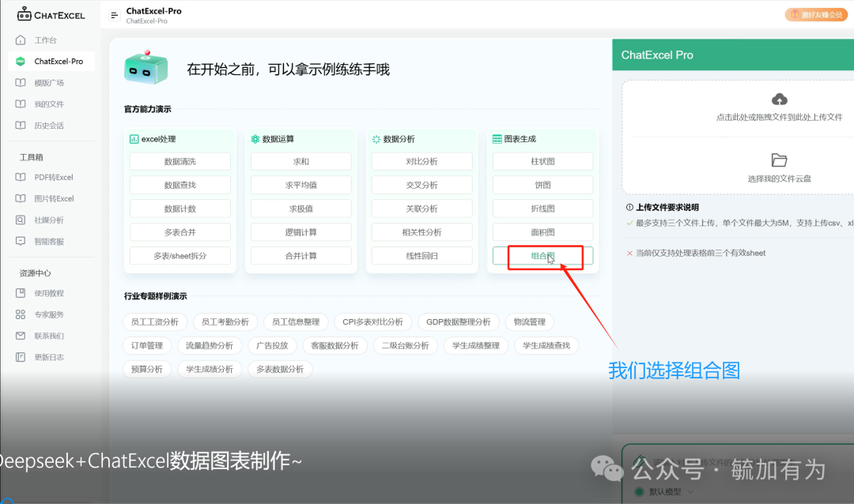The height and width of the screenshot is (504, 854).
Task: Click the ChatExcel-Pro green sidebar icon
Action: click(21, 61)
